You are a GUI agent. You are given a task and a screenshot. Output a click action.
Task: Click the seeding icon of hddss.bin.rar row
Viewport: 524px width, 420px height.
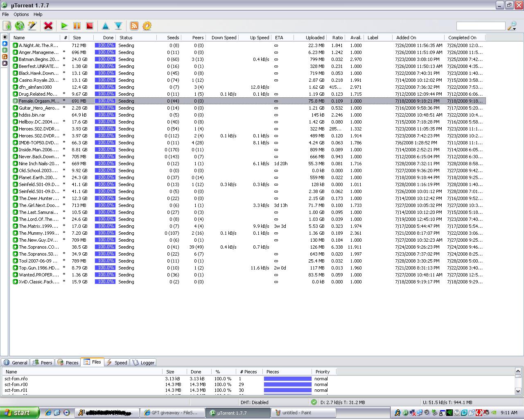(15, 115)
